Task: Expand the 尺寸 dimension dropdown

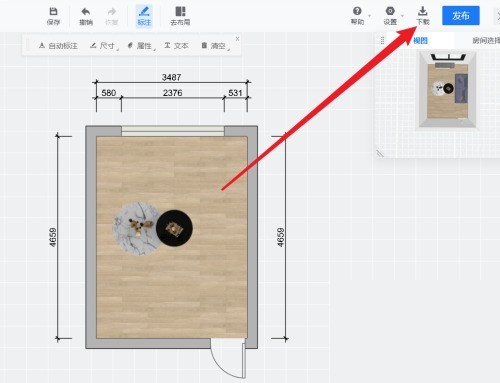Action: (104, 46)
